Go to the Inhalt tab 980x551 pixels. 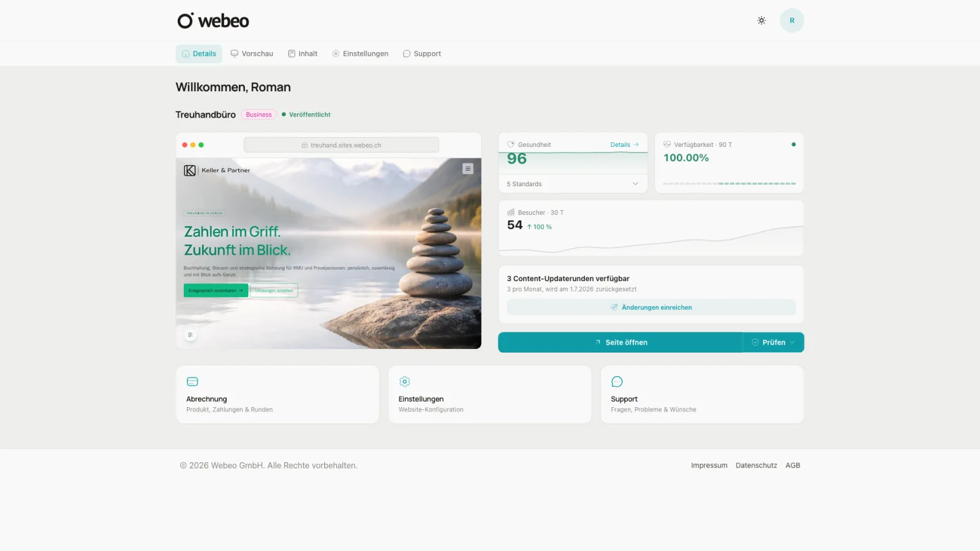303,54
